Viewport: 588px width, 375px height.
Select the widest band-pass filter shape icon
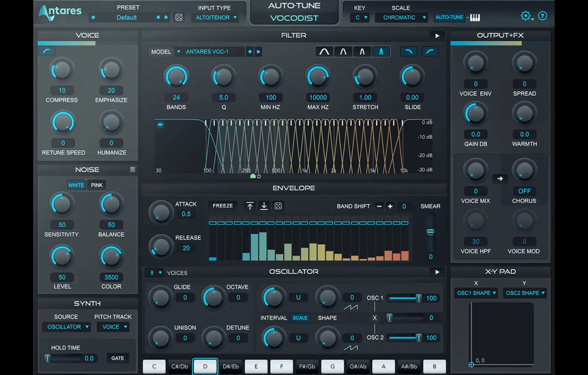324,52
